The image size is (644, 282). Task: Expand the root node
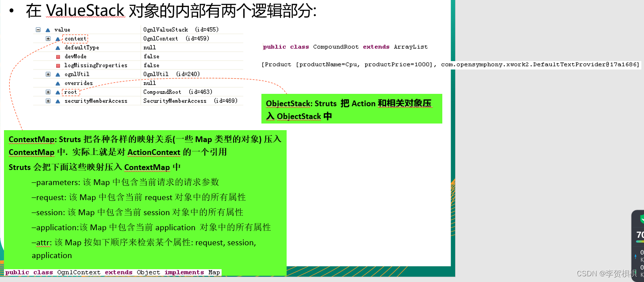[x=48, y=92]
